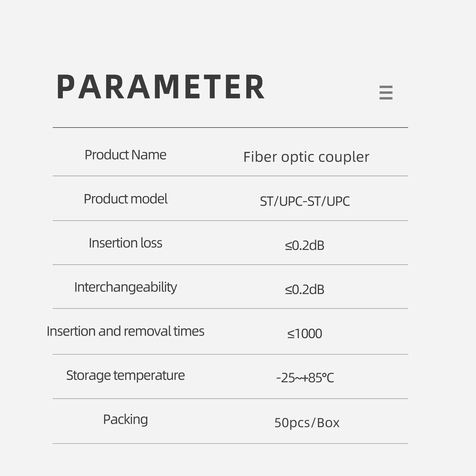Select the Storage temperature label
476x476 pixels.
click(125, 375)
